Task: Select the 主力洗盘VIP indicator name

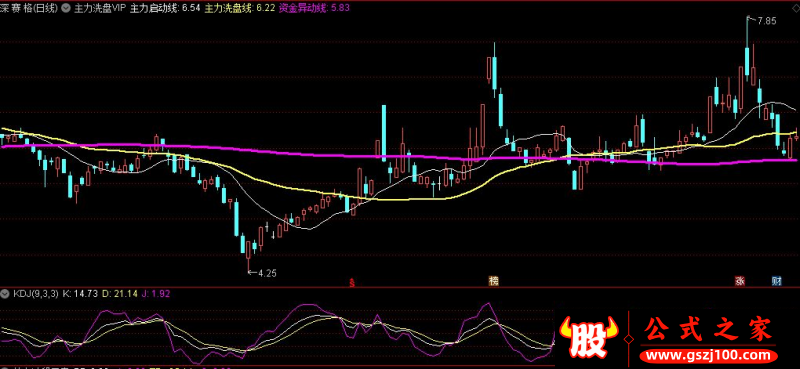Action: (99, 8)
